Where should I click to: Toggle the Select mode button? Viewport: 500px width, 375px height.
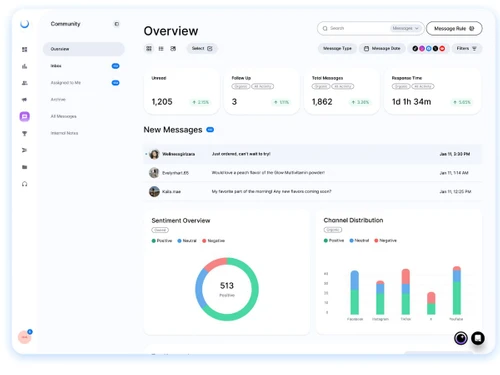[x=202, y=49]
